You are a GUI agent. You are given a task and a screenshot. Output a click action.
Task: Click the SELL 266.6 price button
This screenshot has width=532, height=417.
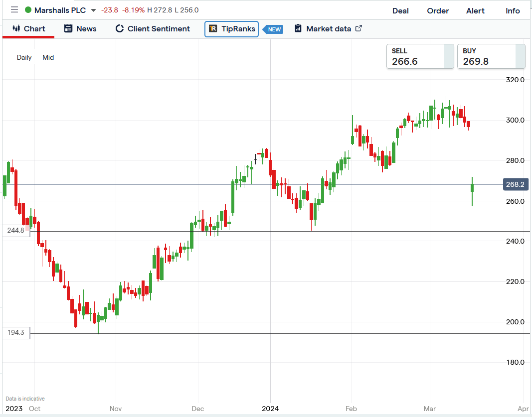pyautogui.click(x=420, y=56)
